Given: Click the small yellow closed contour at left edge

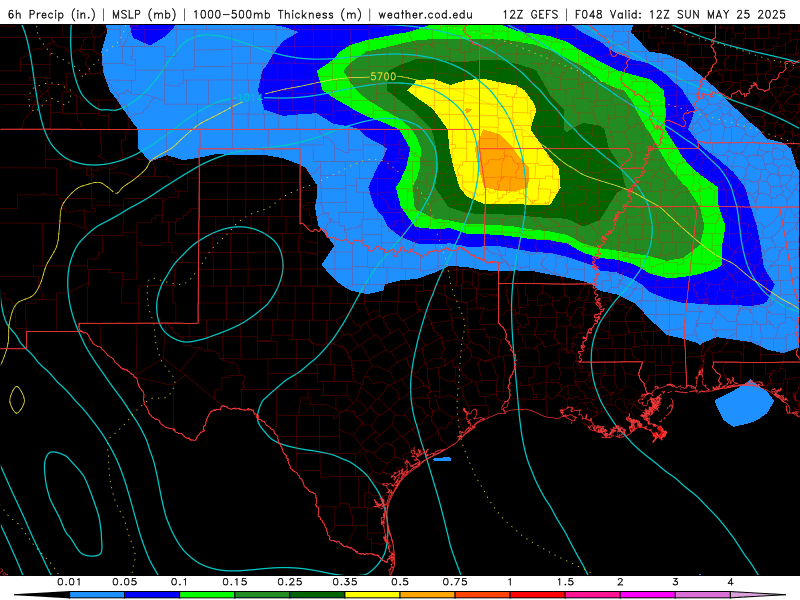Looking at the screenshot, I should [17, 399].
